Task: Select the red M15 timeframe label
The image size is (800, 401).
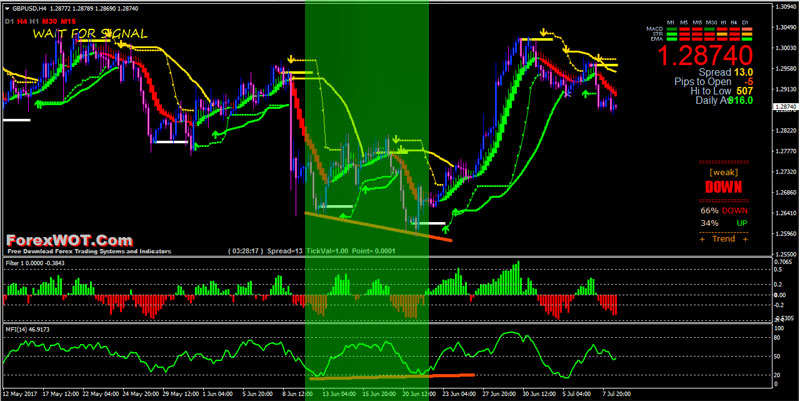Action: [68, 21]
